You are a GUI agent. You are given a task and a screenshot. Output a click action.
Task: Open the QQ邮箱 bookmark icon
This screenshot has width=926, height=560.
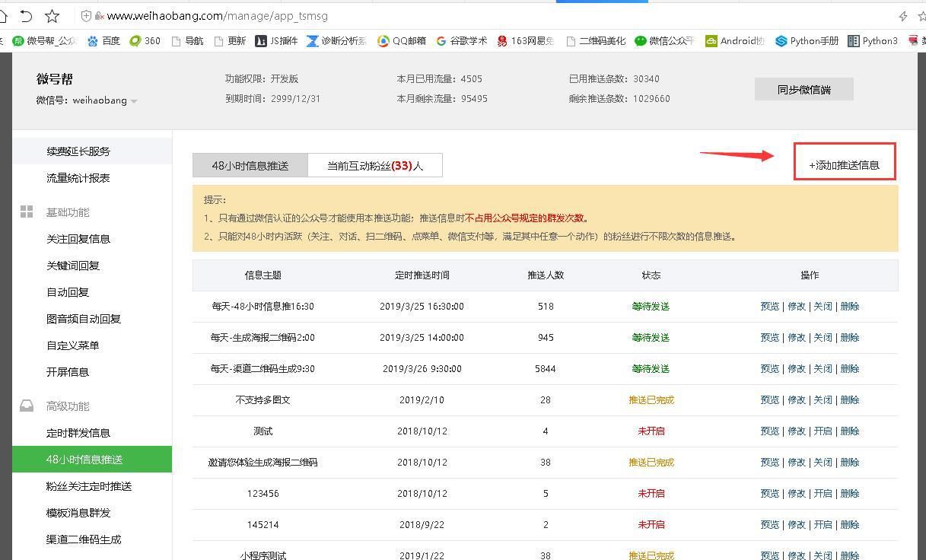click(x=383, y=41)
